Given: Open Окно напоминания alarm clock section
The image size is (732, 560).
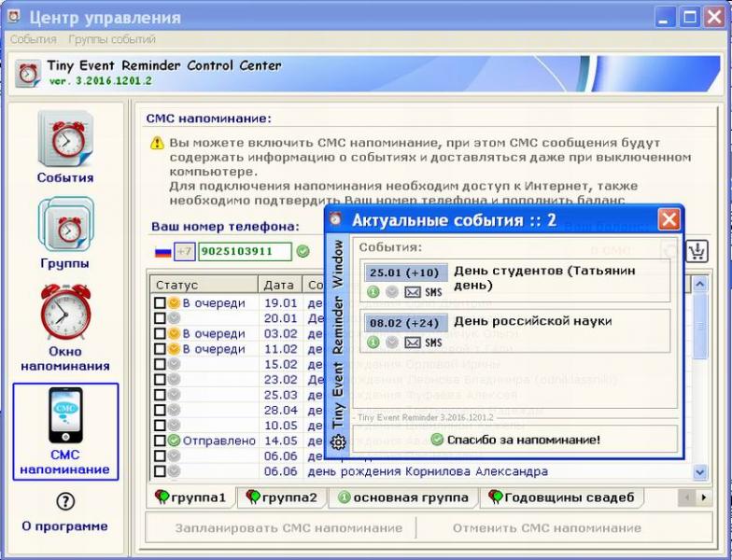Looking at the screenshot, I should tap(65, 327).
